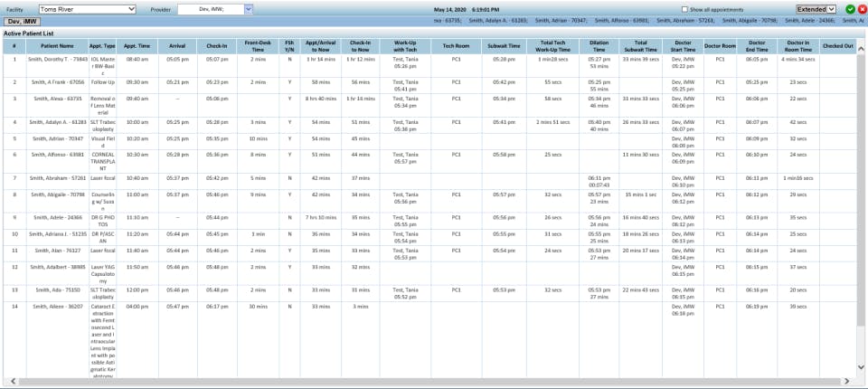Click the Patient Name column header

(57, 46)
